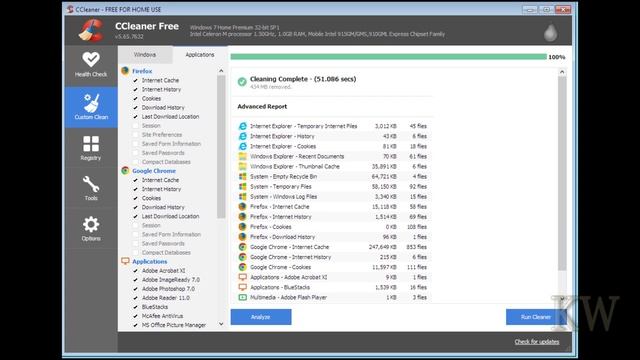Click Google Chrome Cookies report icon
Image resolution: width=640 pixels, height=360 pixels.
(x=242, y=267)
